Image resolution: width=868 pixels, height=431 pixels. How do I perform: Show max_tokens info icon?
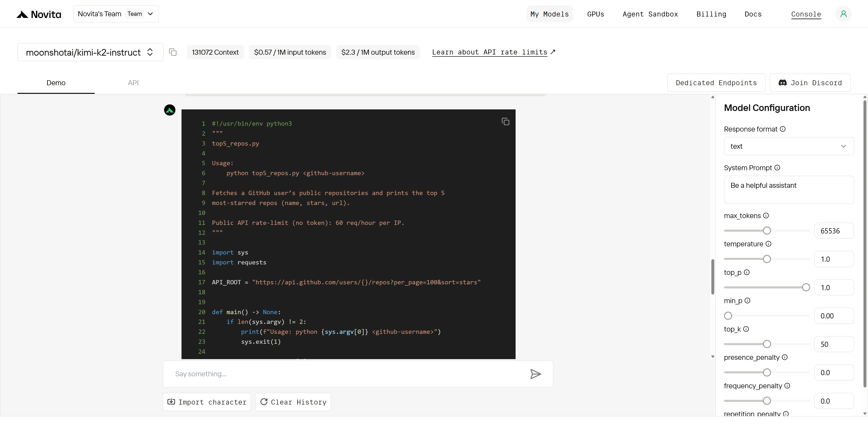(766, 215)
